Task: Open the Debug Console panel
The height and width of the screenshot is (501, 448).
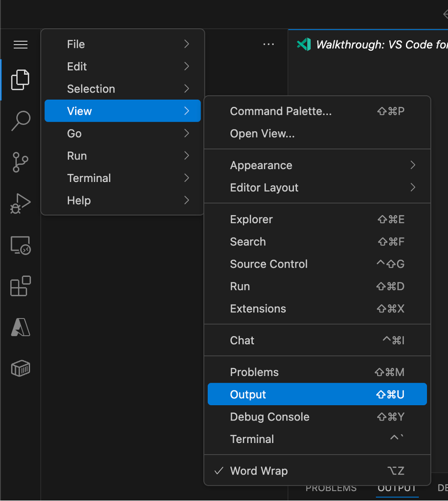Action: pyautogui.click(x=269, y=417)
